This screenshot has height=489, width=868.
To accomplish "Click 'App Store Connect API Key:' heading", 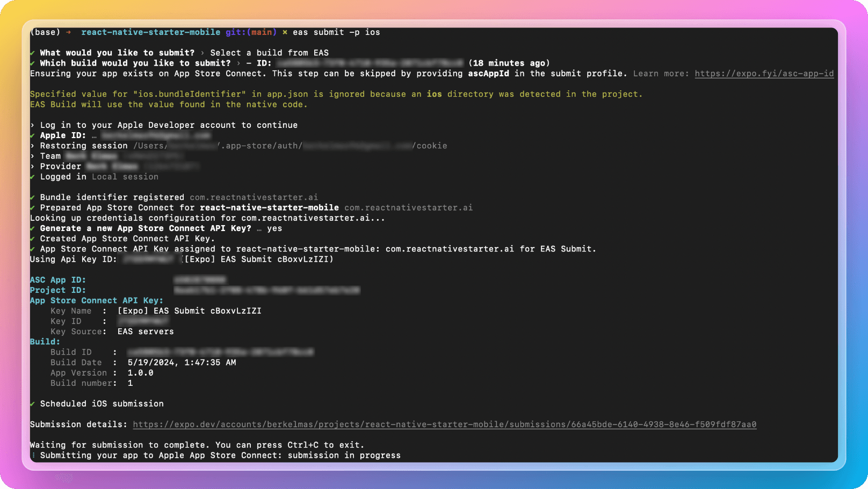I will (x=97, y=300).
